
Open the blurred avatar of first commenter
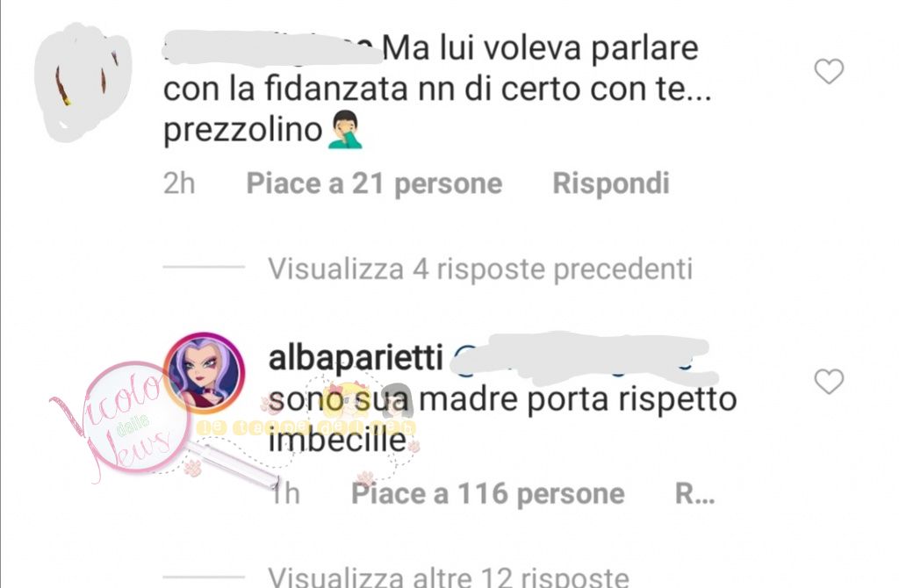point(83,82)
